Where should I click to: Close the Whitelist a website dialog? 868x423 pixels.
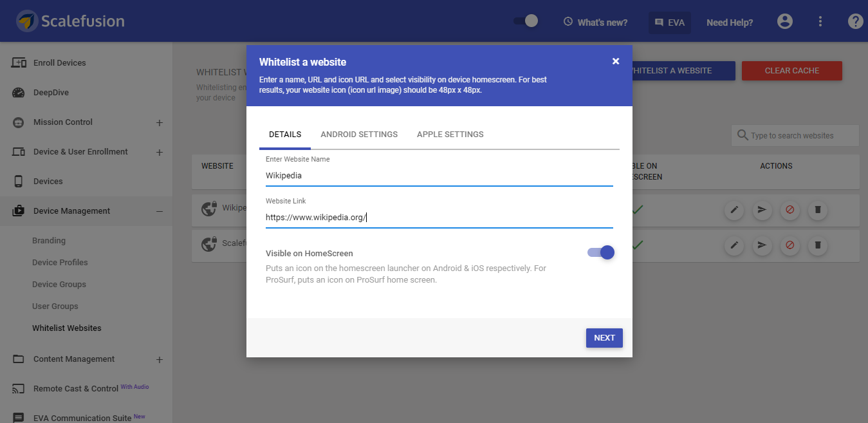click(x=616, y=61)
